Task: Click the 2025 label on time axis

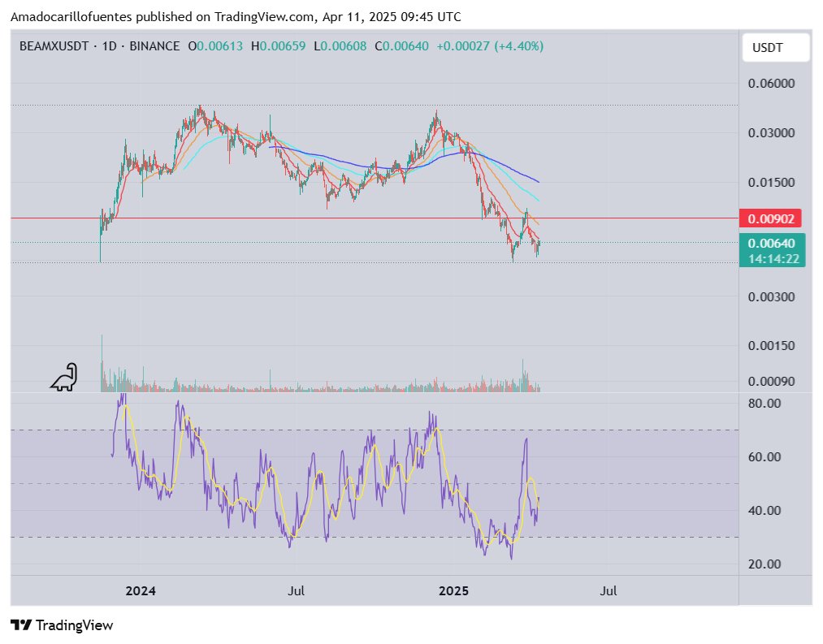Action: point(453,591)
